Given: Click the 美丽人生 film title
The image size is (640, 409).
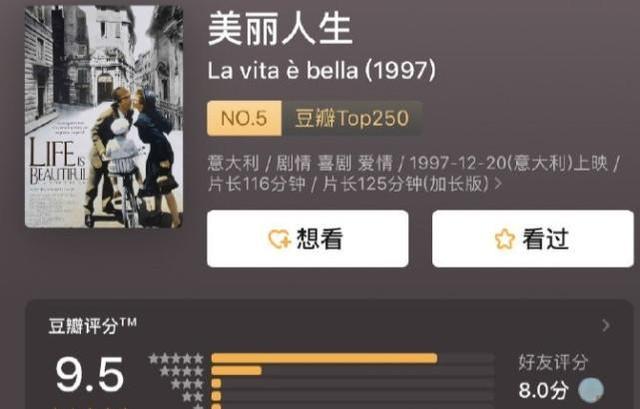Looking at the screenshot, I should [x=280, y=29].
